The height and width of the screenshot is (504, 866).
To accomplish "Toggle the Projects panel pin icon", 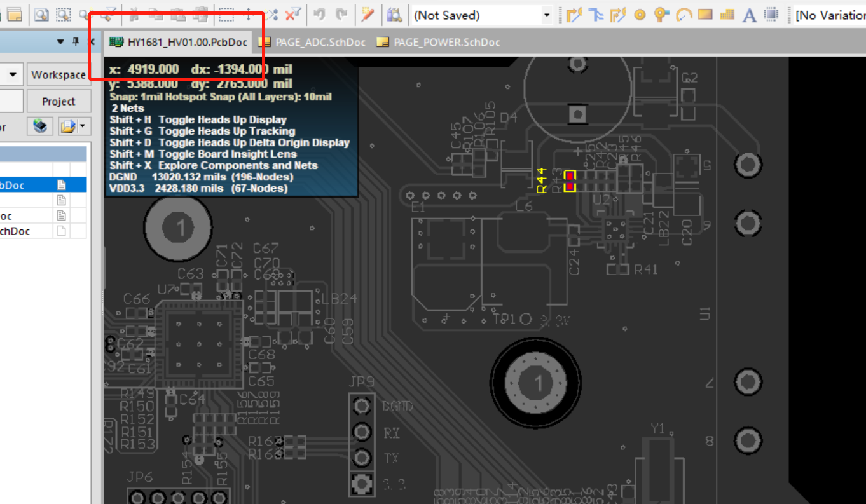I will pyautogui.click(x=76, y=42).
